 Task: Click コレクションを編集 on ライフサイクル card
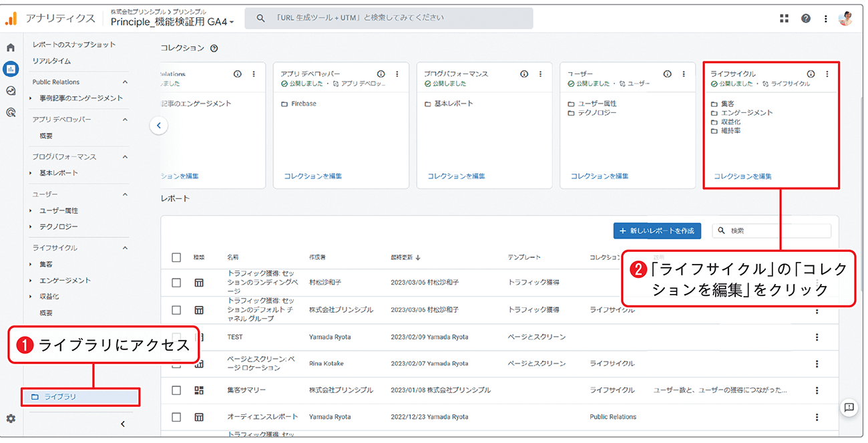743,176
